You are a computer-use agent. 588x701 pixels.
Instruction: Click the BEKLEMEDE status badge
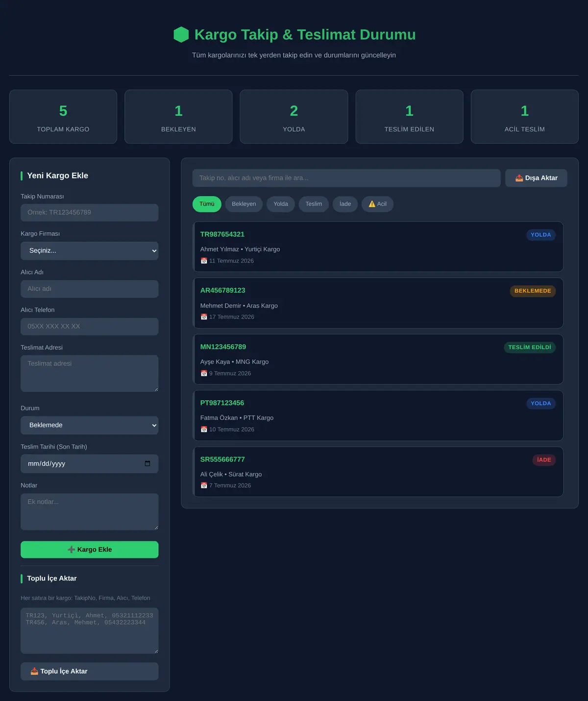(533, 291)
